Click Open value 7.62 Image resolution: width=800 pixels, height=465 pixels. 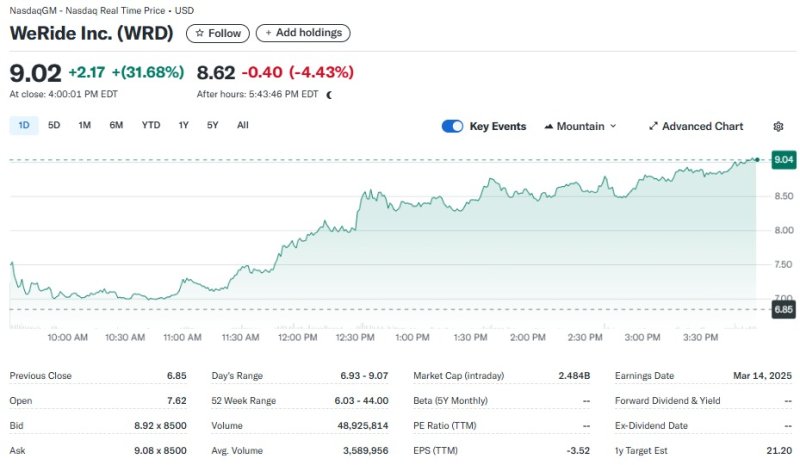pyautogui.click(x=177, y=401)
